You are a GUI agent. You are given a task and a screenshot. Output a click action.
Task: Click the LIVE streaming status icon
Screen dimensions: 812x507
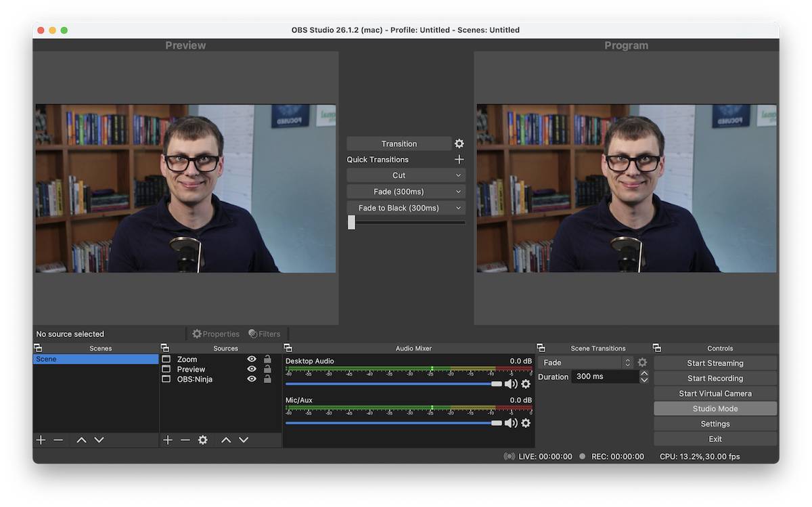(510, 456)
